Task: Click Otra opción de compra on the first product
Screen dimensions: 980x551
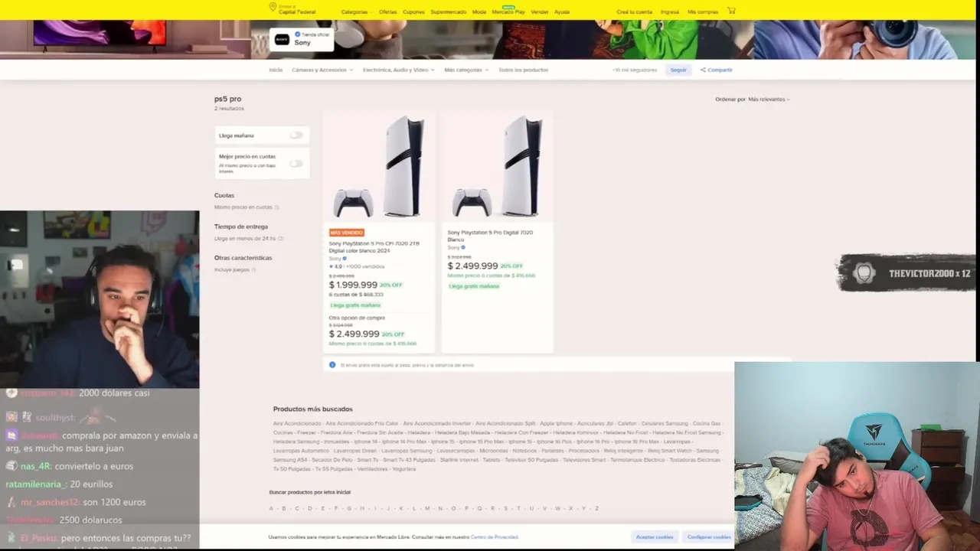Action: 357,318
